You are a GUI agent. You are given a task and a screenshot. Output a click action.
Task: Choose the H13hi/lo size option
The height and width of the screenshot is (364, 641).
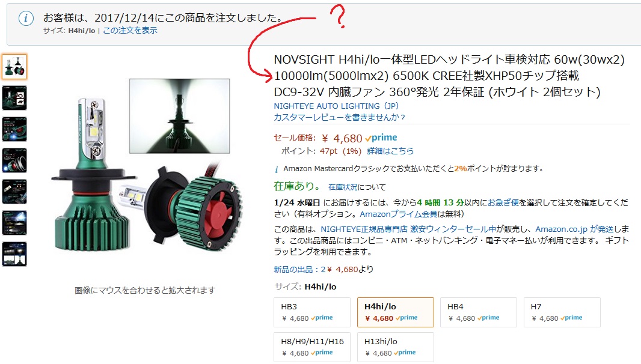pos(395,347)
